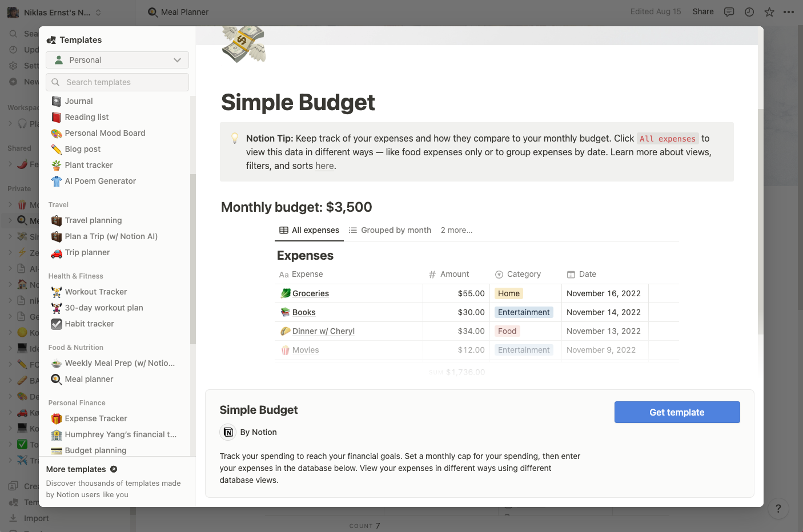Open the Personal category dropdown
The height and width of the screenshot is (532, 803).
(117, 60)
